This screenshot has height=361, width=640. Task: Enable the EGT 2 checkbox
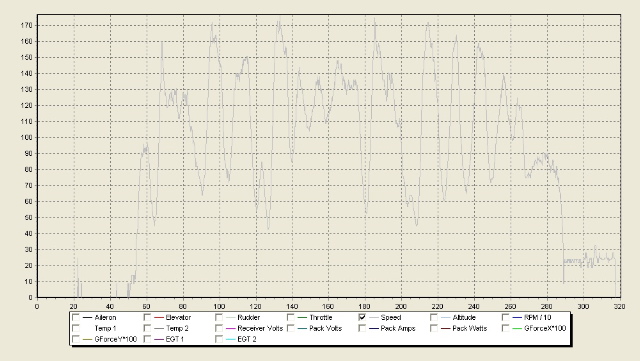click(219, 339)
